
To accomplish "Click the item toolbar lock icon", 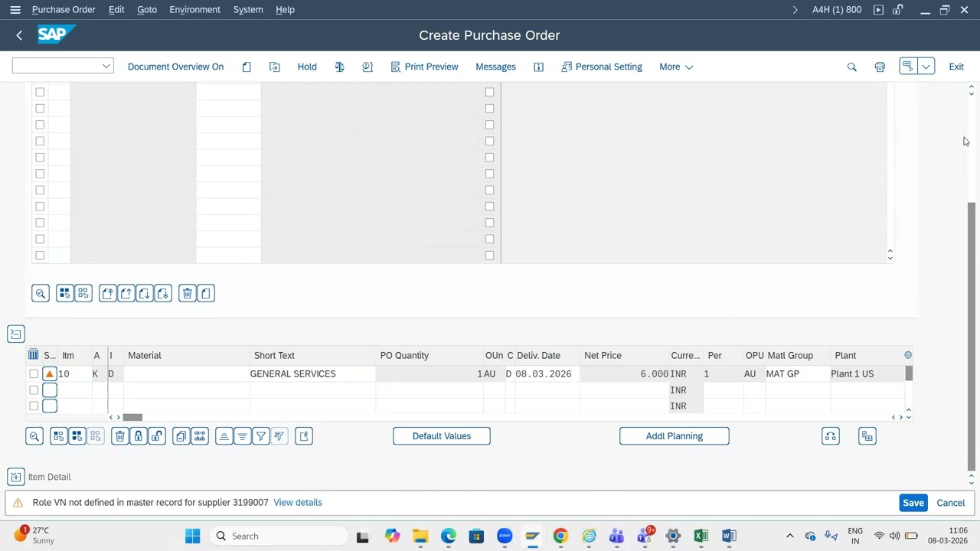I will (x=139, y=436).
